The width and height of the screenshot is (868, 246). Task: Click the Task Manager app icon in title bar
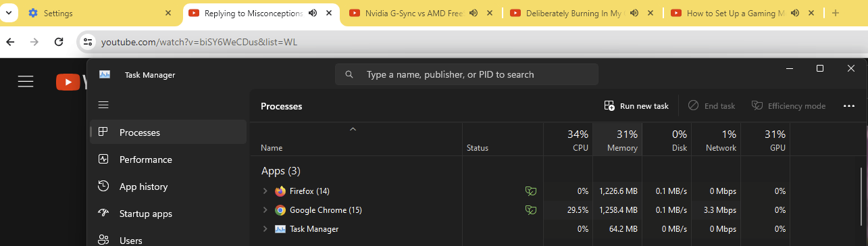(105, 74)
